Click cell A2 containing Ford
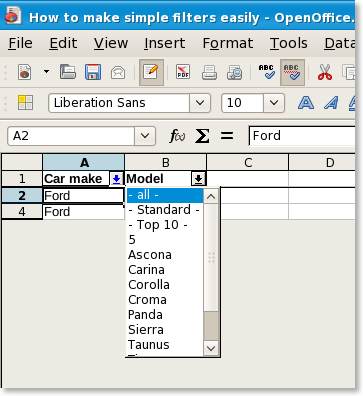Screen dimensions: 363x396 pyautogui.click(x=84, y=195)
